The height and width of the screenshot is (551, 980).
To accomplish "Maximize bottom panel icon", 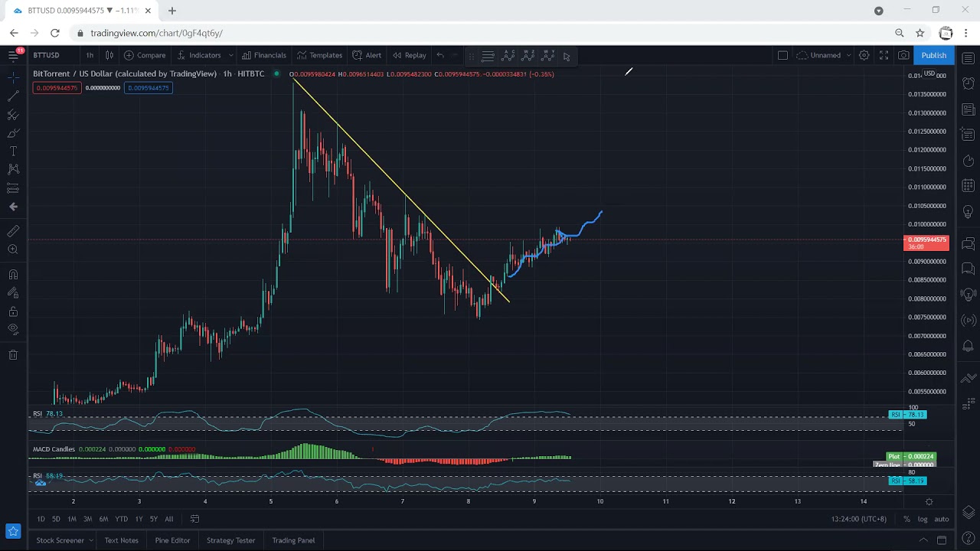I will tap(942, 540).
